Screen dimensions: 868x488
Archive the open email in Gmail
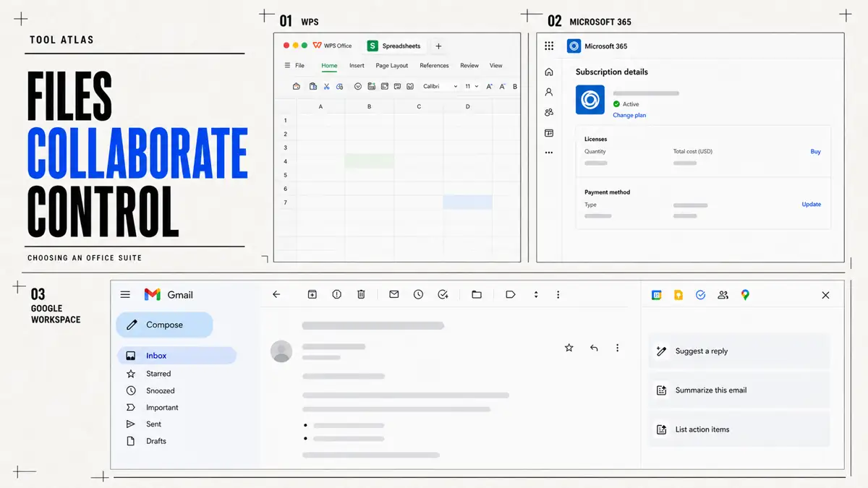tap(312, 294)
